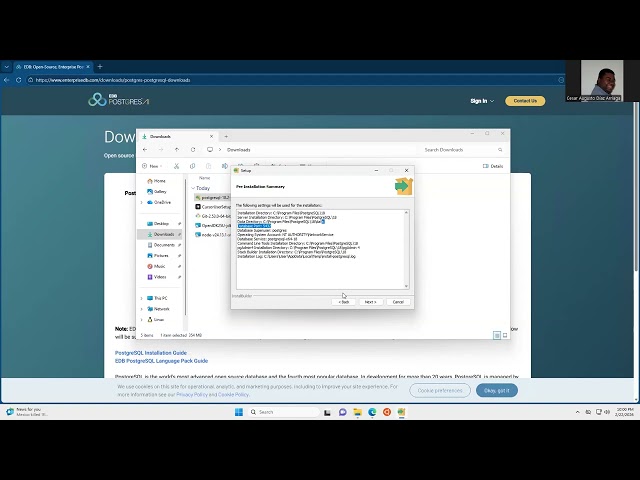The image size is (640, 480).
Task: Cancel the PostgreSQL Setup wizard
Action: pyautogui.click(x=398, y=302)
